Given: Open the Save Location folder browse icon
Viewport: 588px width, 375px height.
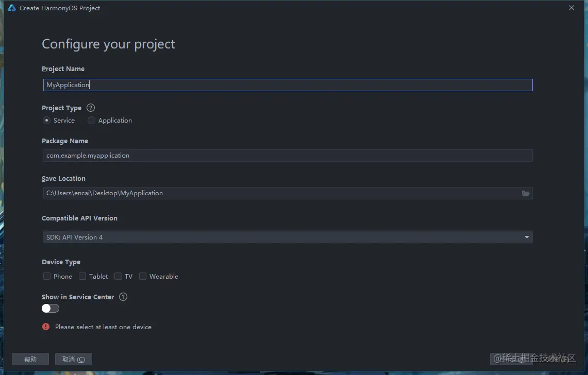Looking at the screenshot, I should tap(525, 194).
